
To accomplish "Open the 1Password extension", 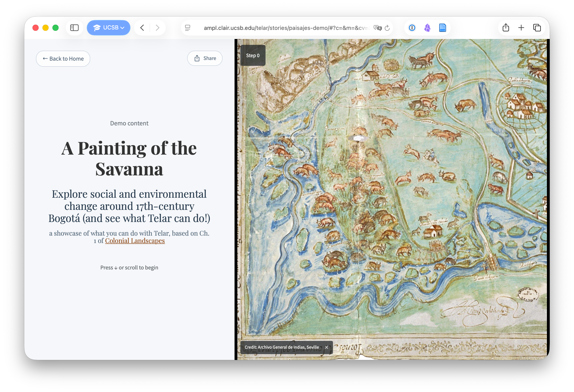I will click(412, 28).
